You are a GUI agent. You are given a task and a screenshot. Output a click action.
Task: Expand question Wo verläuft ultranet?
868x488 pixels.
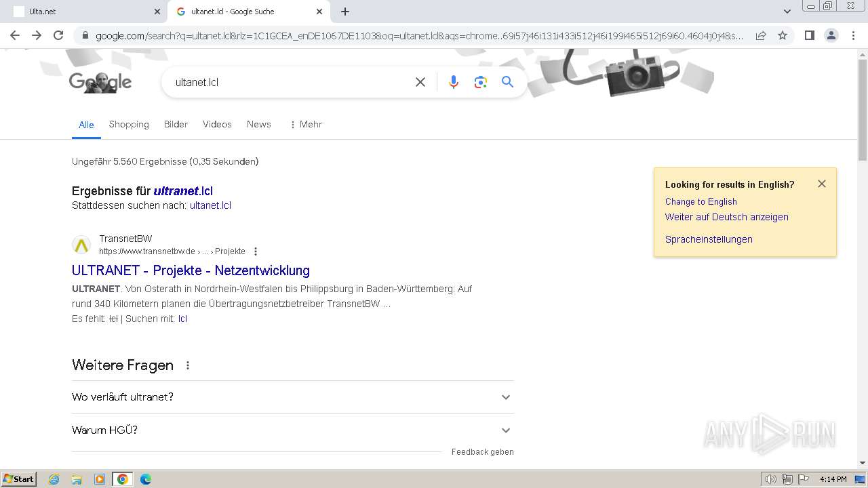(x=293, y=397)
